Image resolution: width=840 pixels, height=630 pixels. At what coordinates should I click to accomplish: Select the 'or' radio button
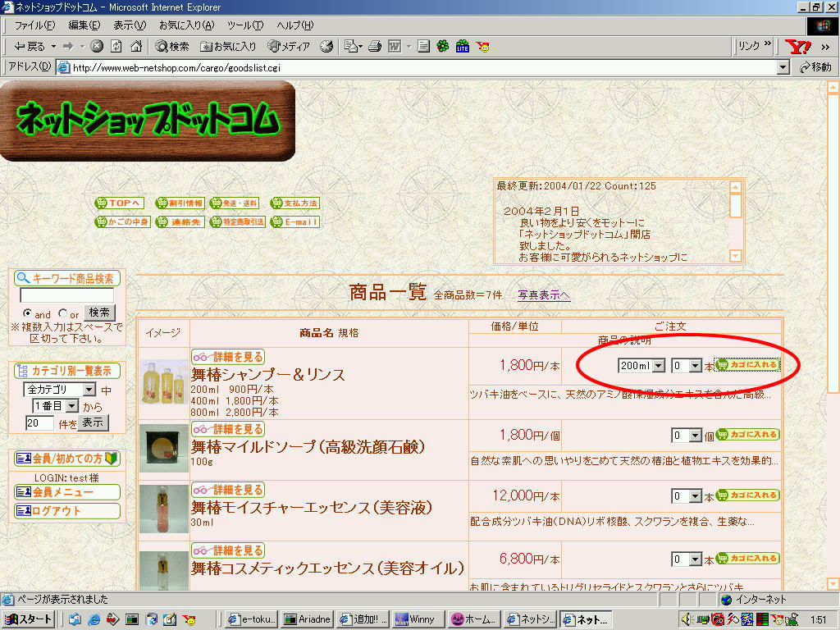tap(63, 313)
